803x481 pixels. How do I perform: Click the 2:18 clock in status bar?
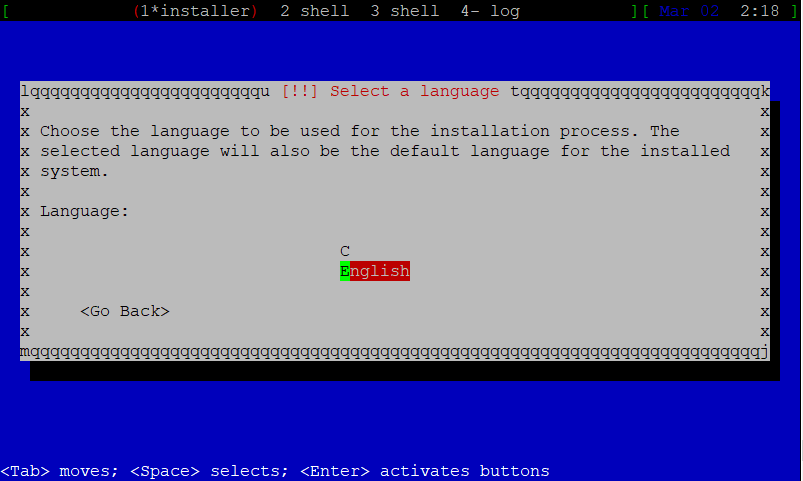pos(759,11)
